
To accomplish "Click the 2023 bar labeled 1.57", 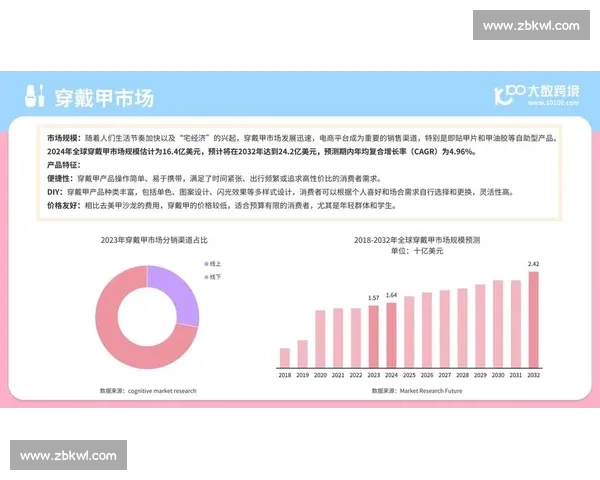I will click(374, 336).
